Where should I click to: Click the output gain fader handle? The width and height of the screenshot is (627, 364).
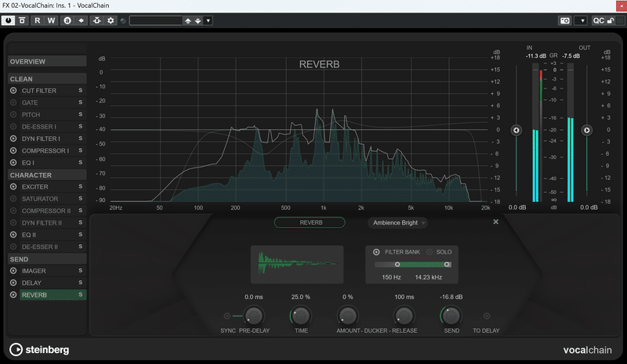click(586, 130)
